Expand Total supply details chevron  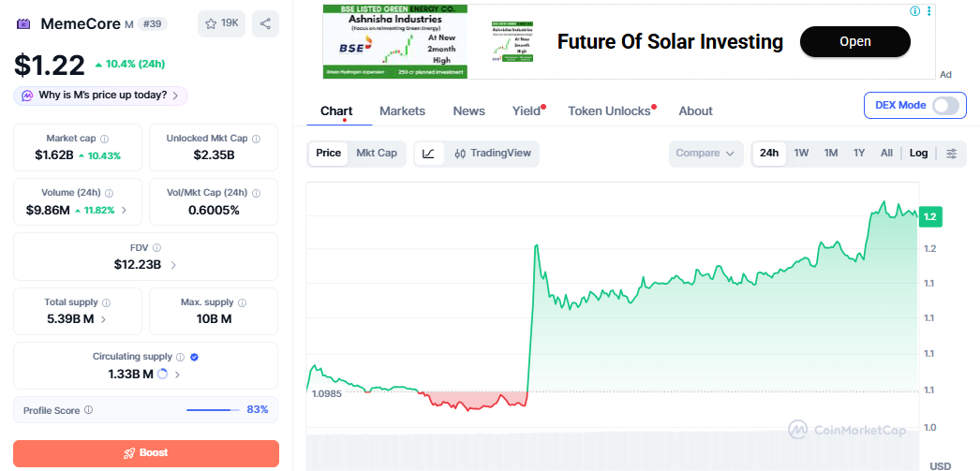click(103, 319)
